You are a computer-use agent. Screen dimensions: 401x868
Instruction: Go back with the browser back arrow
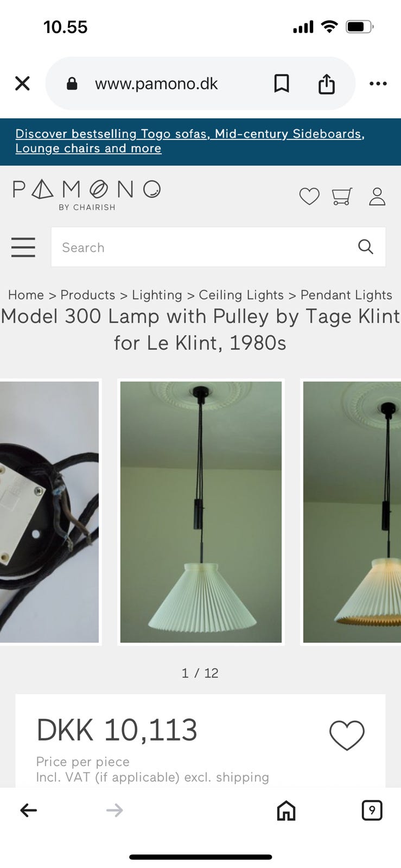point(28,810)
